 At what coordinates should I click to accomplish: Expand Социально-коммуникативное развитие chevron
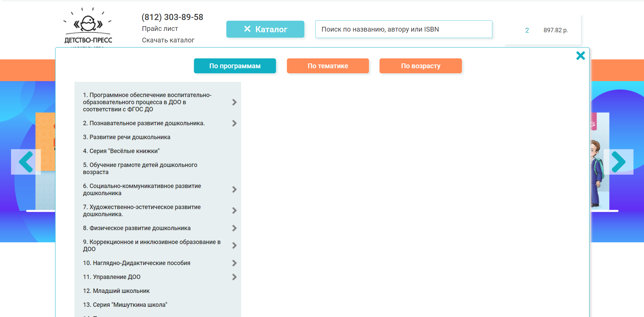(234, 189)
